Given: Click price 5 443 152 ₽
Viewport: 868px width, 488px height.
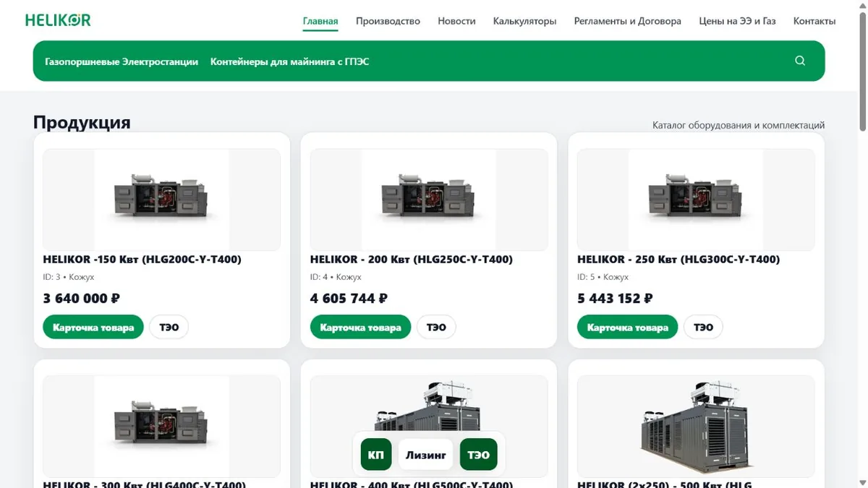Looking at the screenshot, I should [x=616, y=298].
